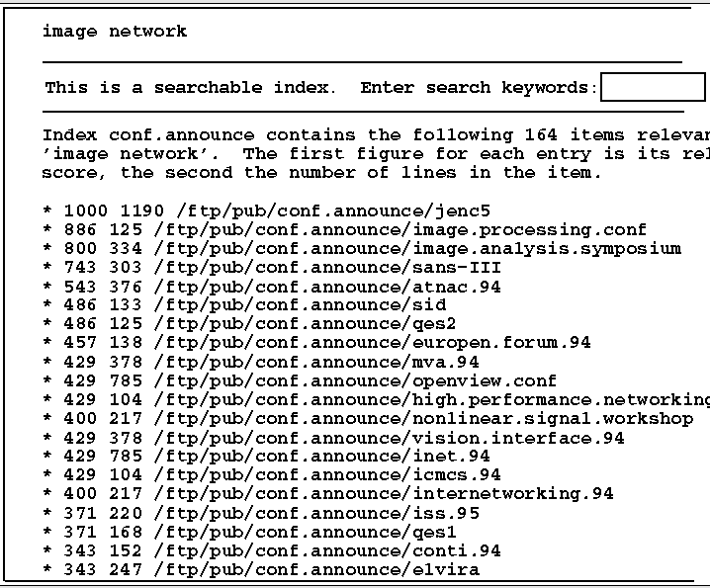Open the image.processing.conf link
The height and width of the screenshot is (588, 710).
click(399, 230)
